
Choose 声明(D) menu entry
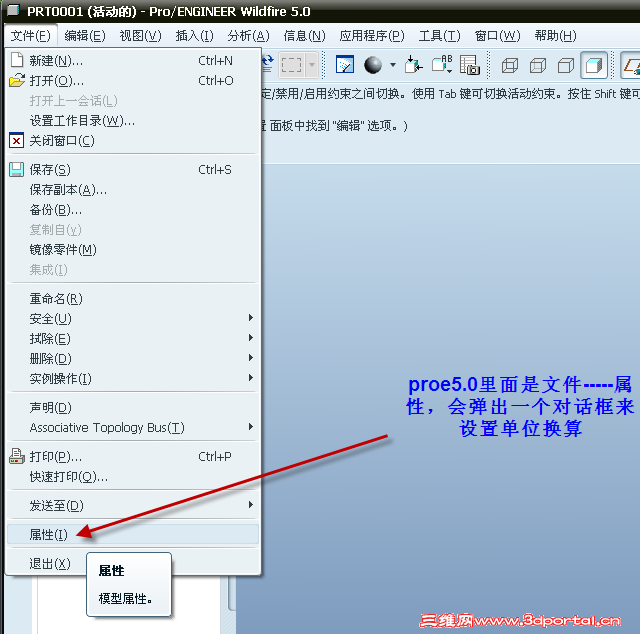(133, 407)
